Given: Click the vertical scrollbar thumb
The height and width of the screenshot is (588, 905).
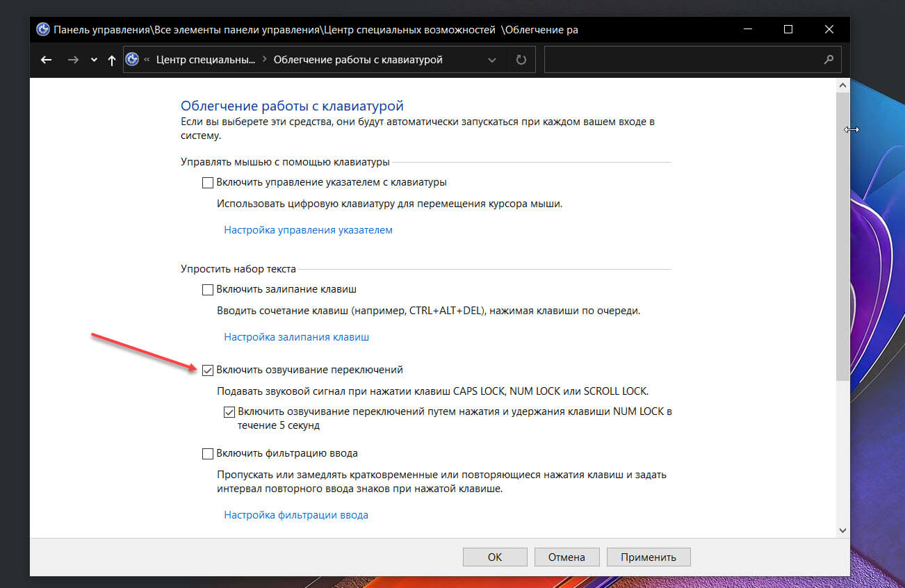Looking at the screenshot, I should 843,236.
